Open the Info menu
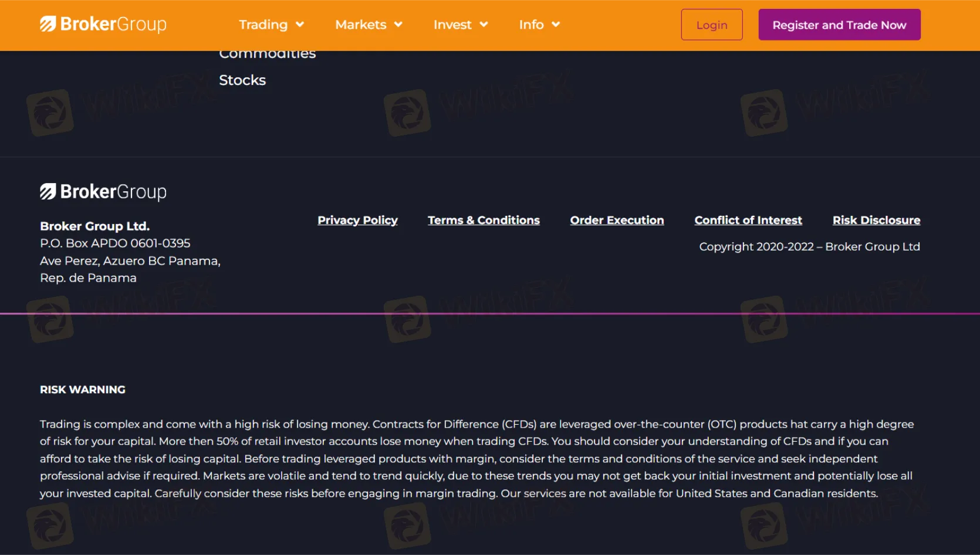This screenshot has height=555, width=980. (531, 25)
